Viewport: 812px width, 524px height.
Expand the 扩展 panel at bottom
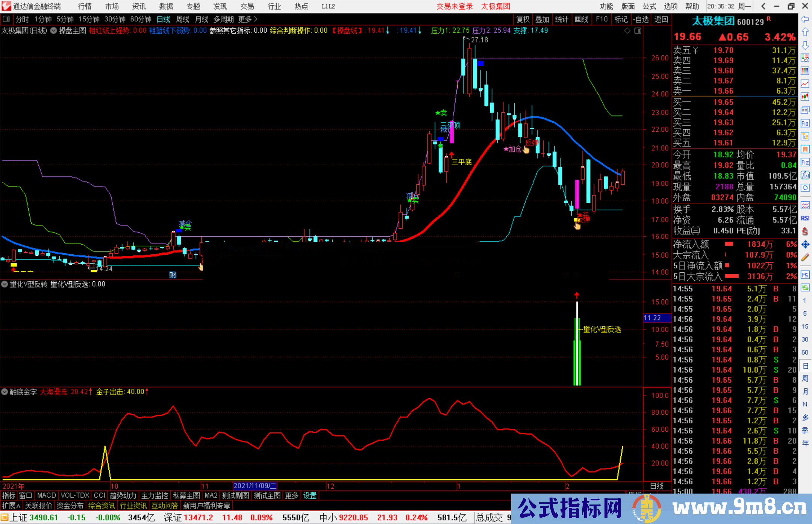pos(11,506)
